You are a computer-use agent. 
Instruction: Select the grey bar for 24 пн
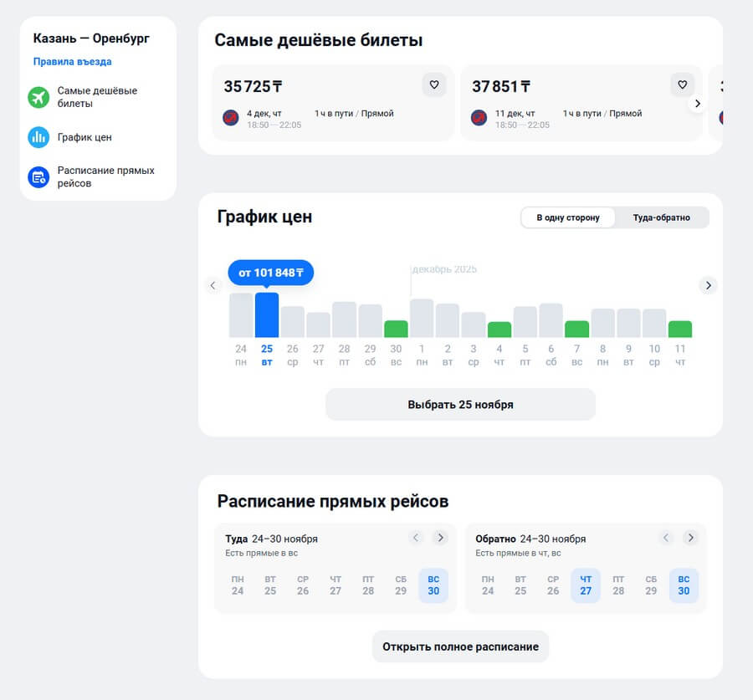tap(241, 315)
